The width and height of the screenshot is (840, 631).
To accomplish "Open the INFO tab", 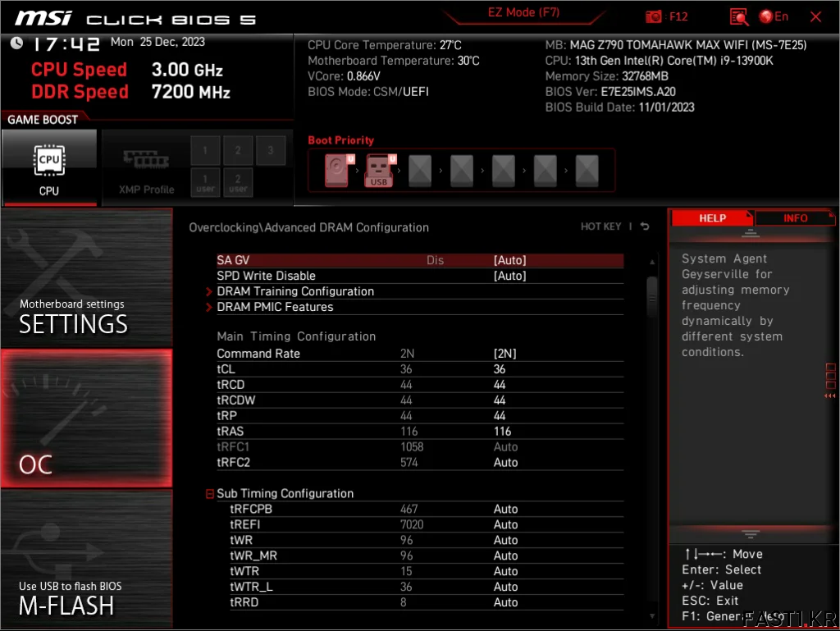I will [x=795, y=218].
